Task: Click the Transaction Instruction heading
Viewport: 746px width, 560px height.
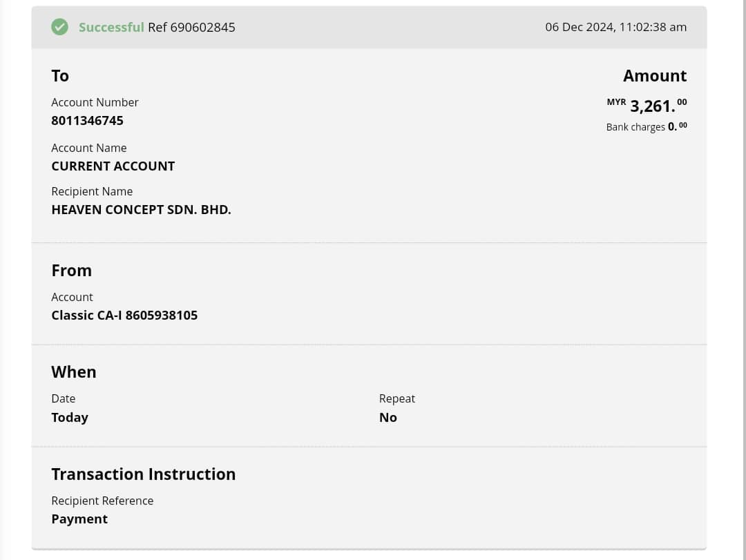Action: [143, 474]
